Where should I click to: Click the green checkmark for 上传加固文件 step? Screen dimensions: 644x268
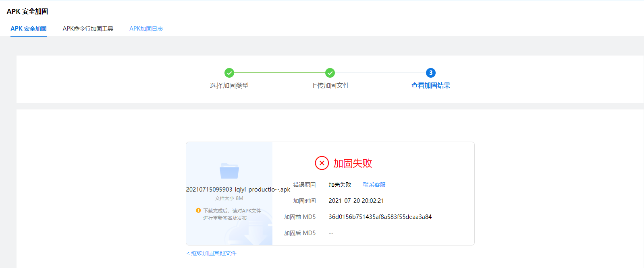tap(330, 73)
